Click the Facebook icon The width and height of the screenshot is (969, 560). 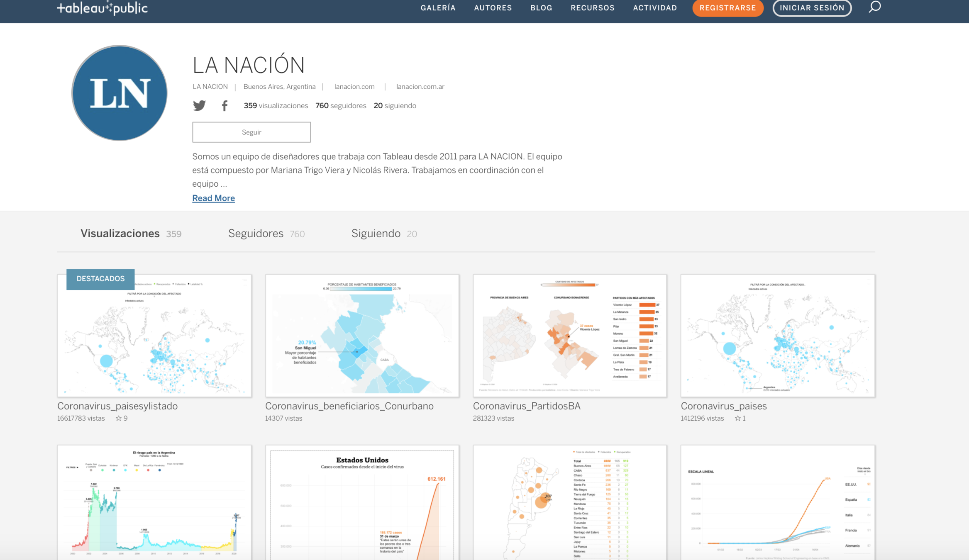pyautogui.click(x=225, y=106)
